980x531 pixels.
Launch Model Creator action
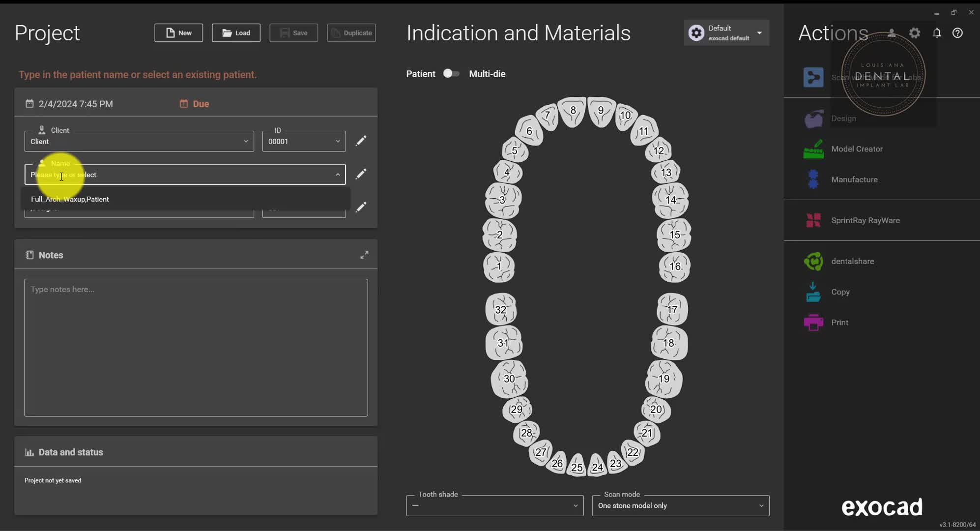point(843,149)
